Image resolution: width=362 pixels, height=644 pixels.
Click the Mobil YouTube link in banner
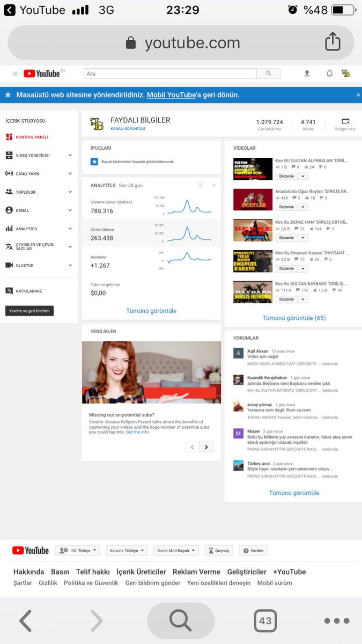[x=171, y=95]
